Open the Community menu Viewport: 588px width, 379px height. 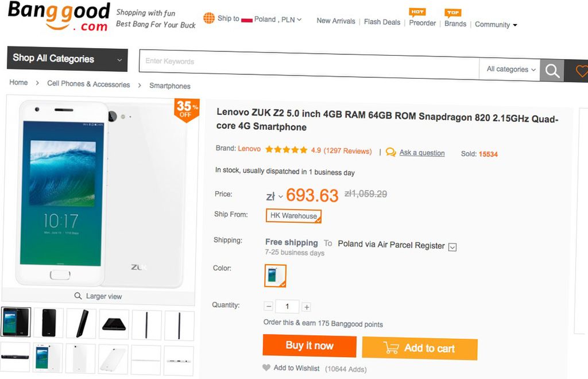tap(493, 25)
